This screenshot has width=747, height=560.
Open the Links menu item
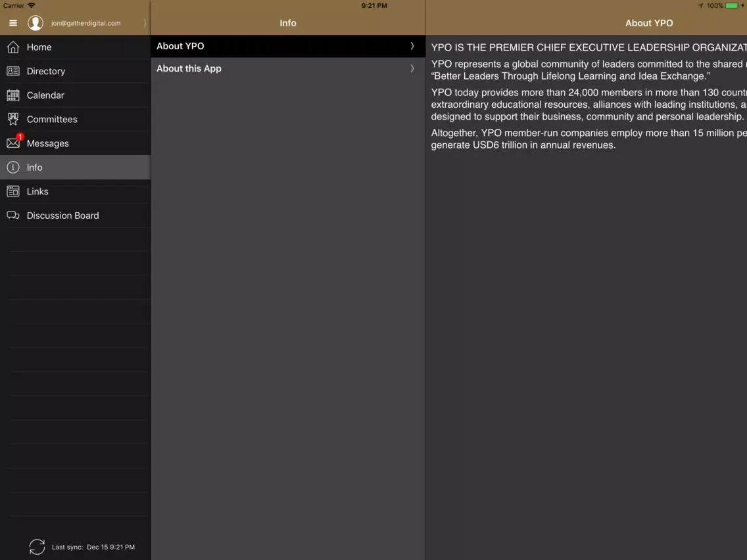75,191
